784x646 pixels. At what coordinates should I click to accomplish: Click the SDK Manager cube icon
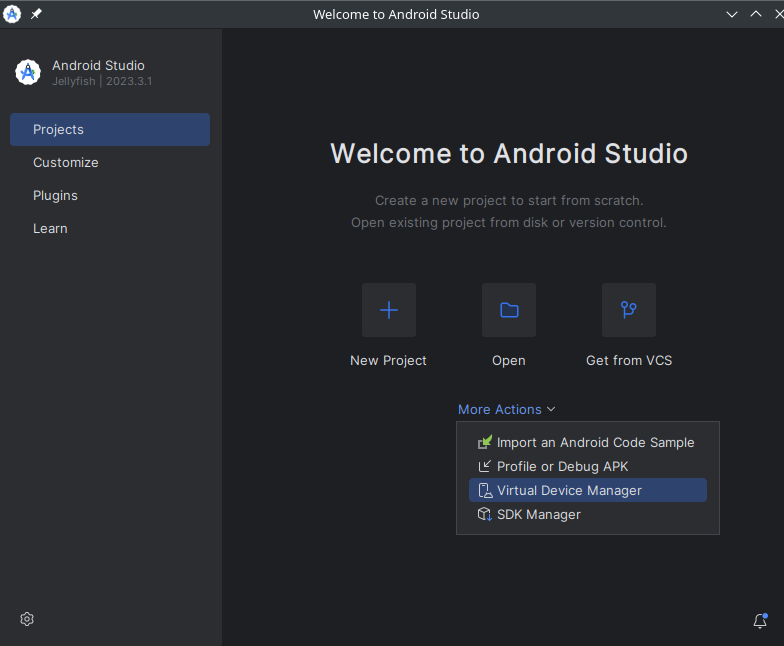(x=485, y=514)
